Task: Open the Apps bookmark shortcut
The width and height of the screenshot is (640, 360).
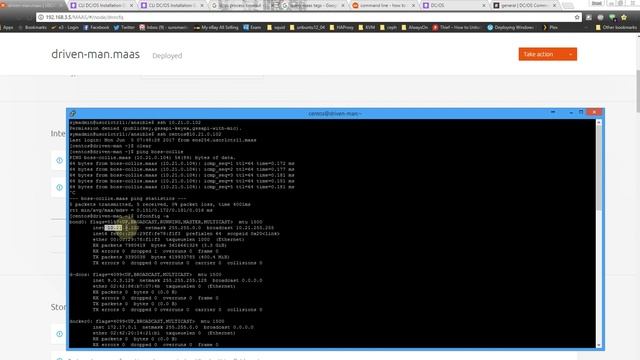Action: [6, 27]
